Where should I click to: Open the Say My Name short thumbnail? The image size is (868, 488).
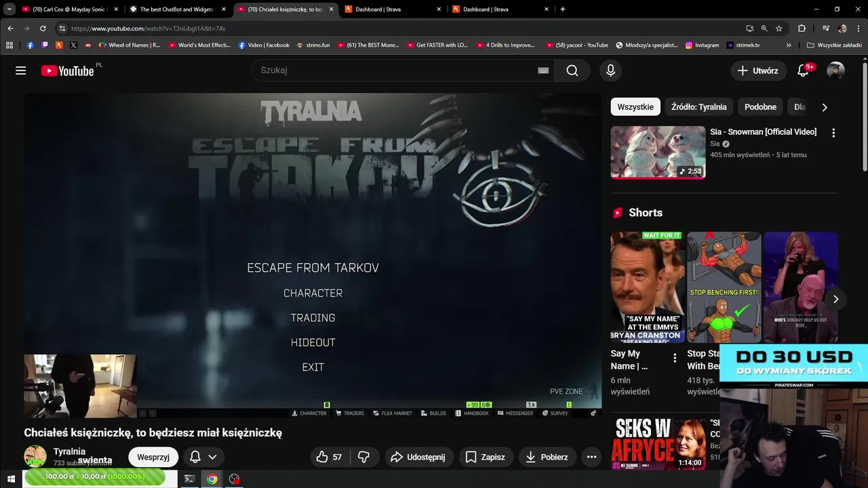click(x=648, y=287)
